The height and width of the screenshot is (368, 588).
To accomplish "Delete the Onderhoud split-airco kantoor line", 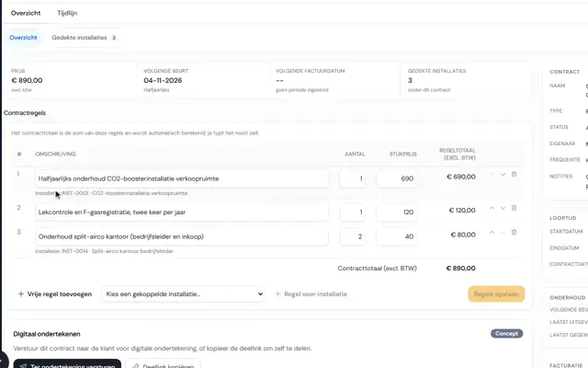I will 514,233.
